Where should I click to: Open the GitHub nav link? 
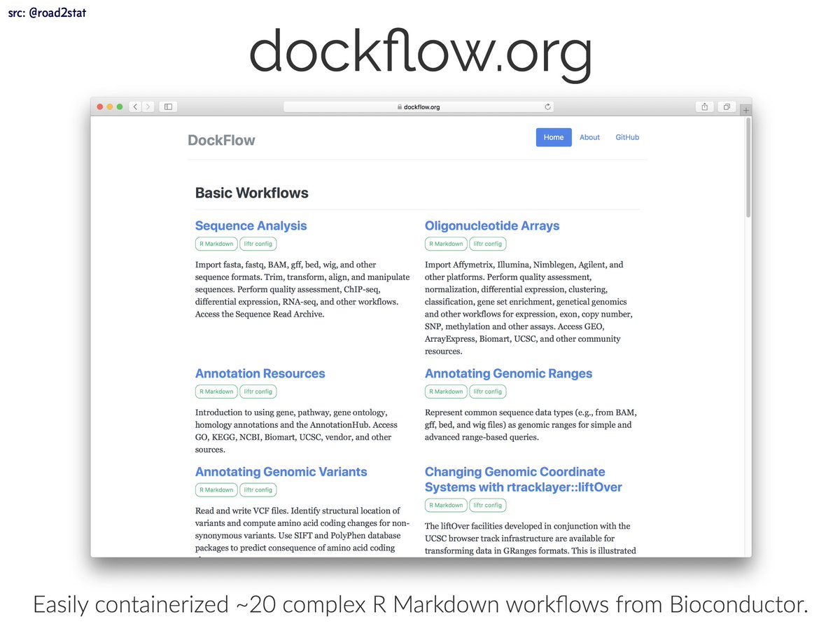[627, 137]
